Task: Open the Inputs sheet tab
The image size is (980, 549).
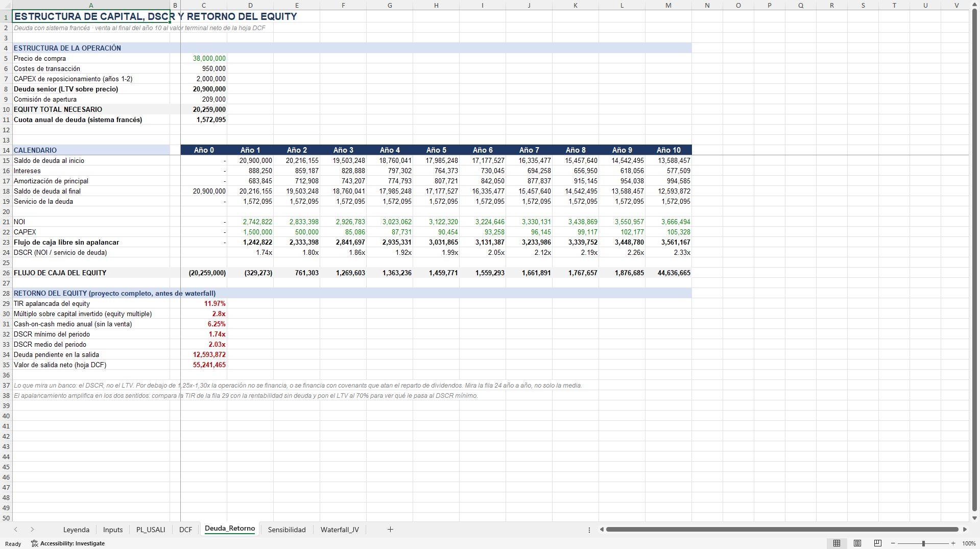Action: (x=113, y=530)
